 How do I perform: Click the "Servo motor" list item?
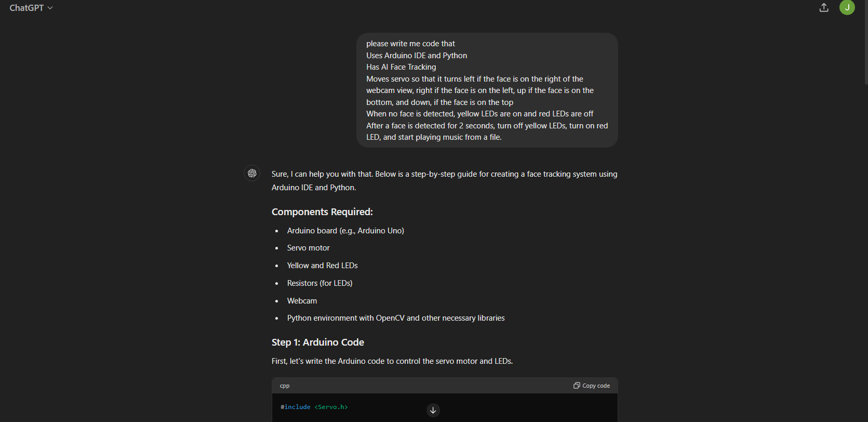[308, 248]
